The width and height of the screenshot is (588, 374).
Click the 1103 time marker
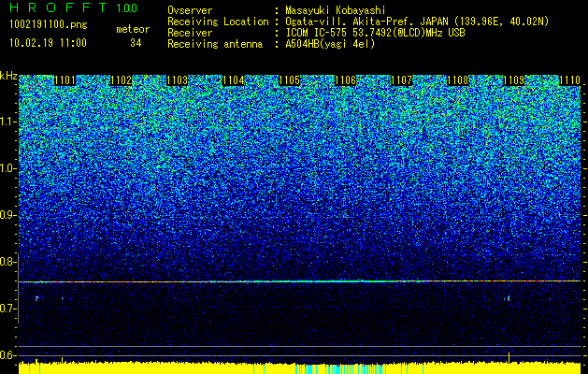pyautogui.click(x=177, y=80)
